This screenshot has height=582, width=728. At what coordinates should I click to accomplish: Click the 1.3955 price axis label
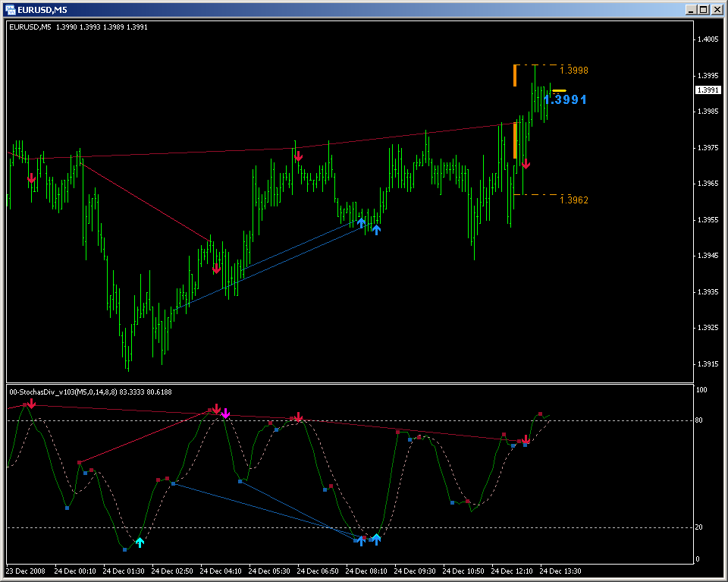708,220
